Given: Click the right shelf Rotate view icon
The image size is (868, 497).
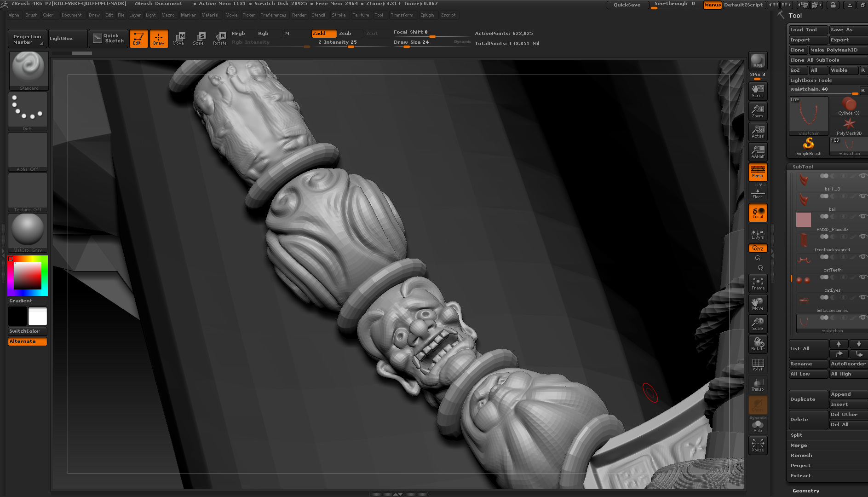Looking at the screenshot, I should click(758, 344).
